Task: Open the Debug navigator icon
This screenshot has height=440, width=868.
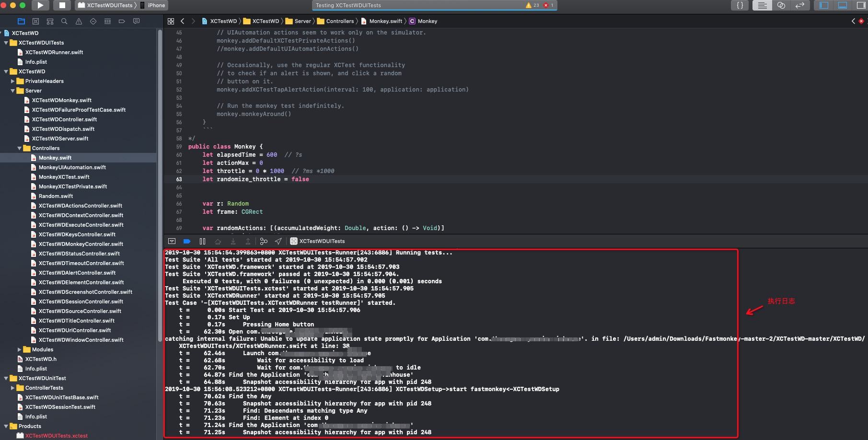Action: tap(107, 21)
